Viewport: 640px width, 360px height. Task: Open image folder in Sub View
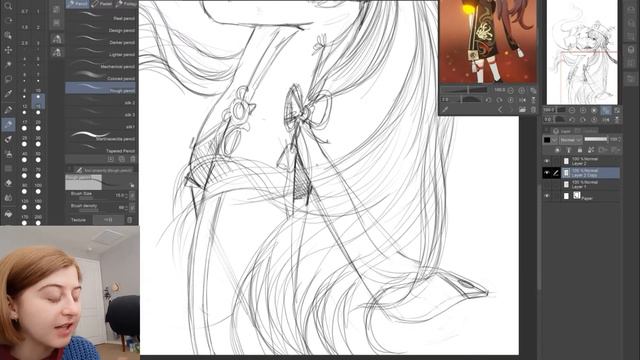tap(522, 109)
